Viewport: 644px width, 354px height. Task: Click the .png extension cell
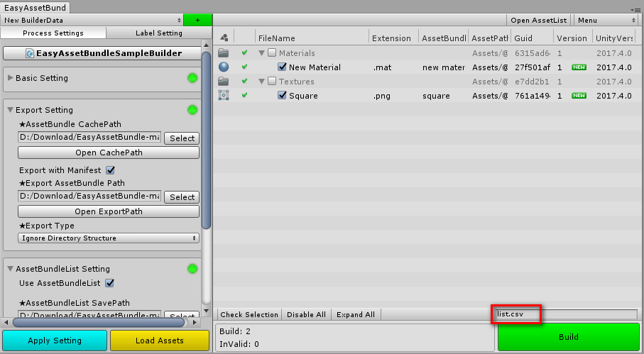pos(382,96)
